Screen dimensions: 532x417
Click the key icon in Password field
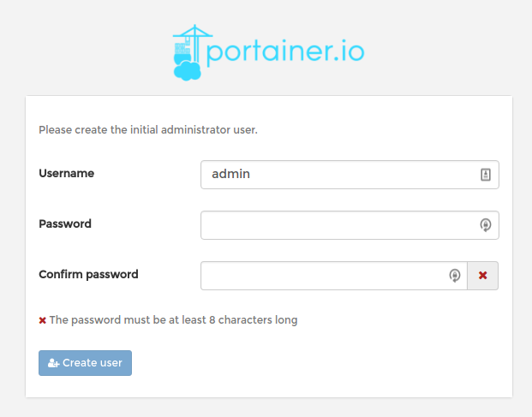[x=486, y=225]
